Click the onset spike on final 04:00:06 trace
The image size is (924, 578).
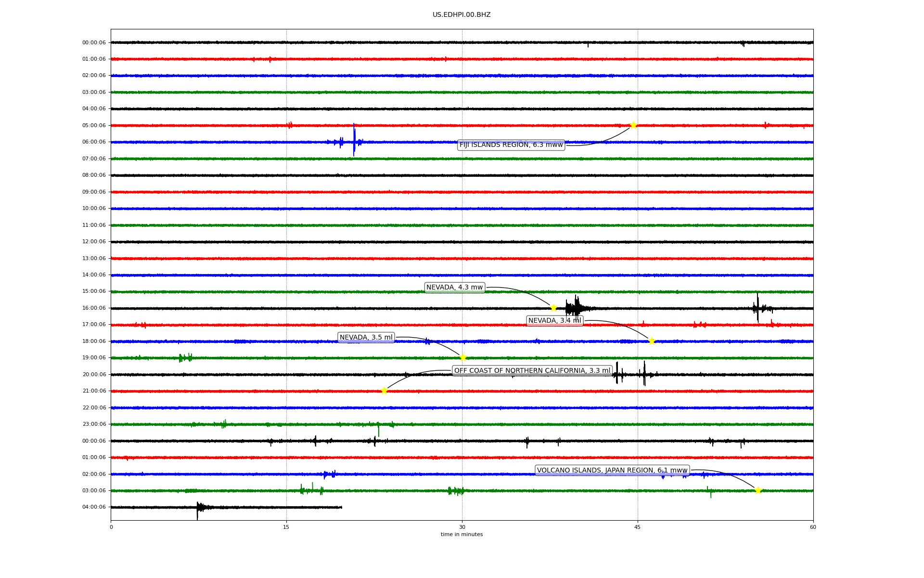197,509
